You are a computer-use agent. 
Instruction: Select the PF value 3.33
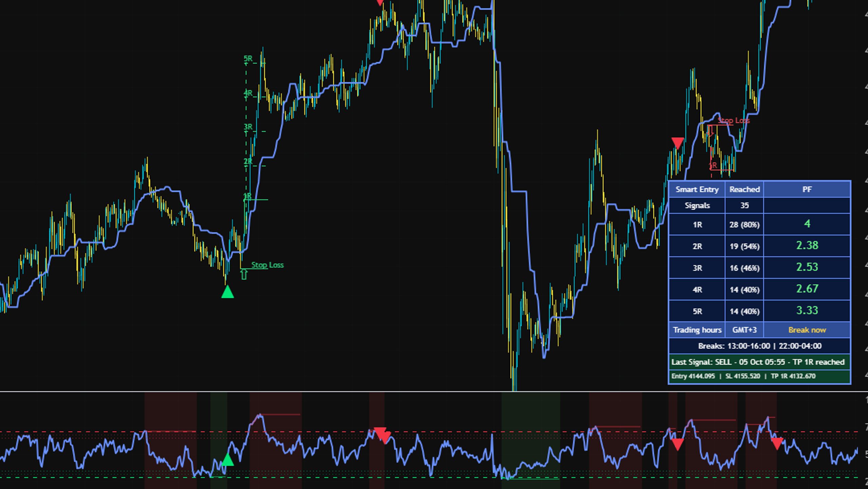pyautogui.click(x=807, y=311)
